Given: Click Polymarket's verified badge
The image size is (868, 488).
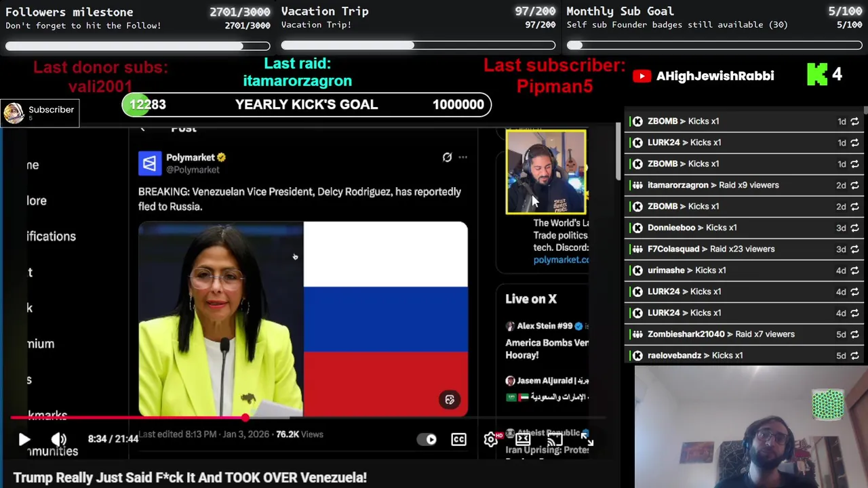Looking at the screenshot, I should tap(222, 157).
